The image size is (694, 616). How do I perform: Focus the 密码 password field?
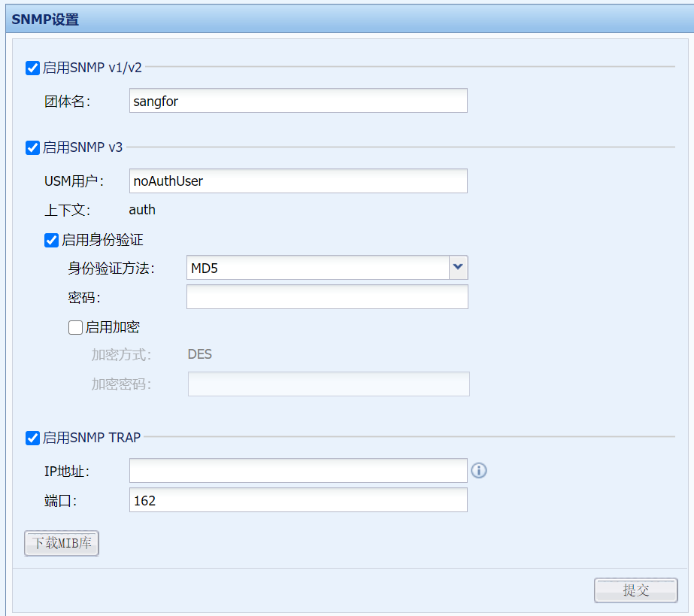click(326, 296)
